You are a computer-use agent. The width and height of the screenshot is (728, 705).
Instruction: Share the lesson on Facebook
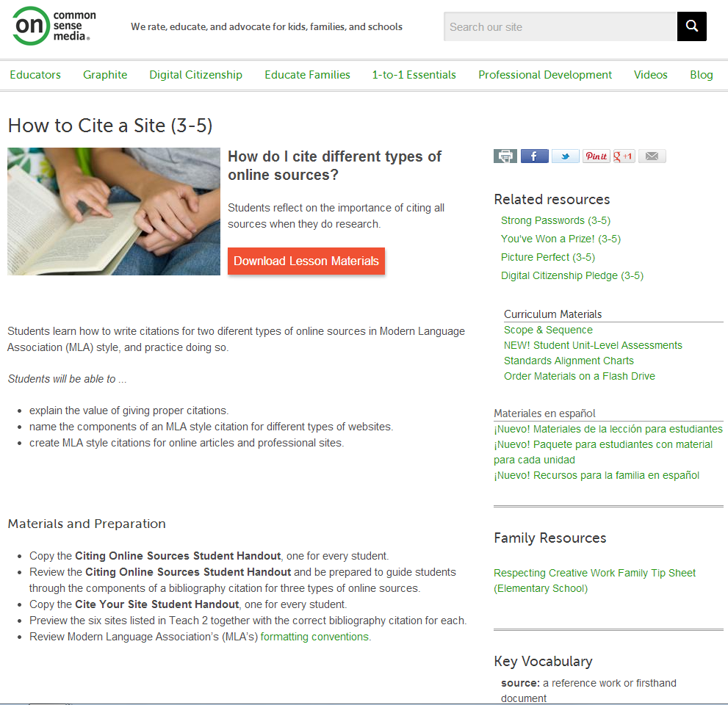click(x=534, y=156)
